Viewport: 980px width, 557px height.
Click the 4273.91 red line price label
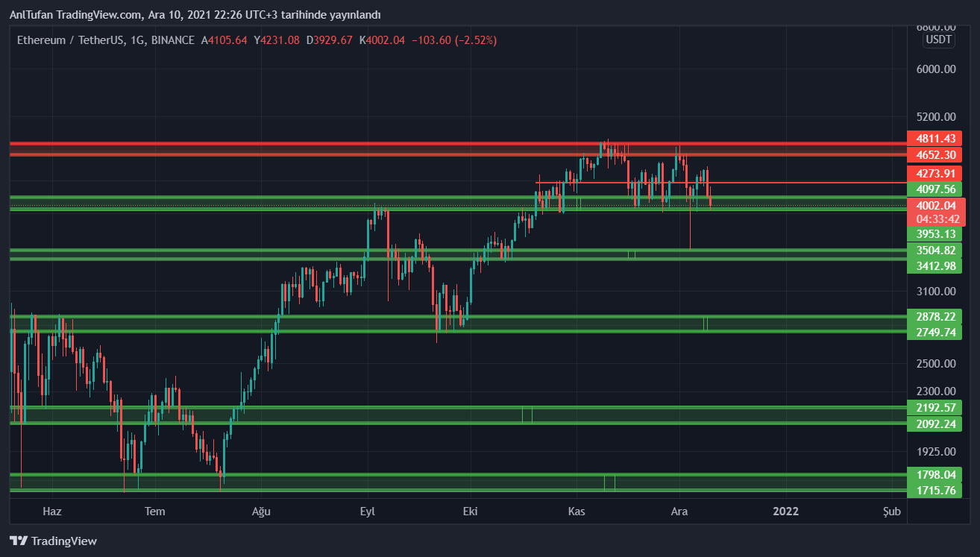click(x=935, y=174)
